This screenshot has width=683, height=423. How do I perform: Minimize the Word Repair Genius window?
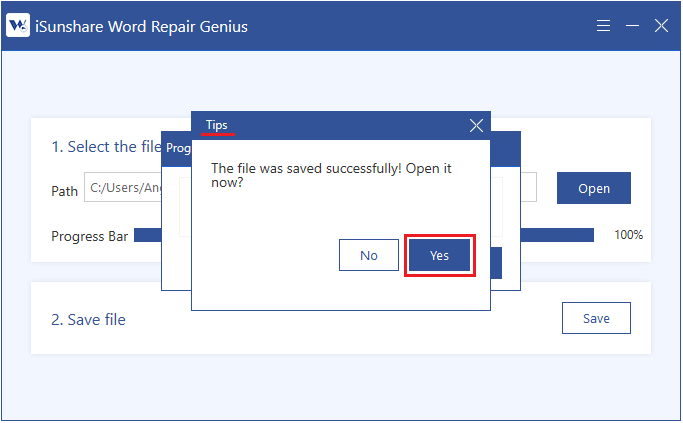click(632, 26)
